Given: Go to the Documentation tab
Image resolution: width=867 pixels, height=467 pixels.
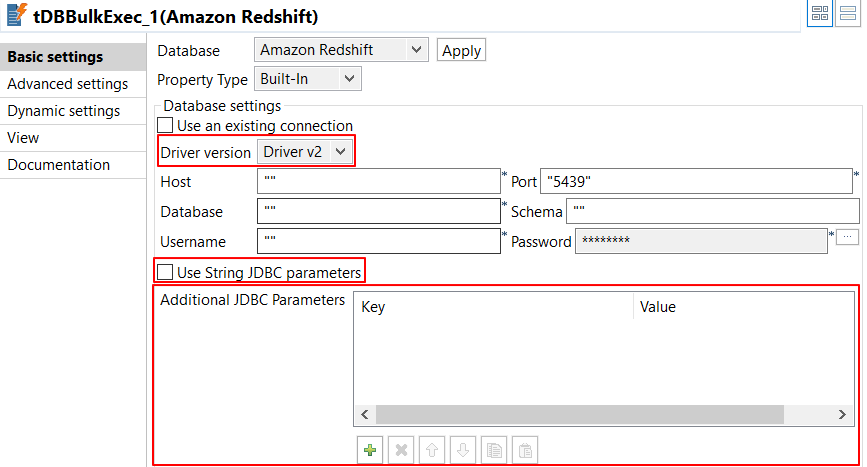Looking at the screenshot, I should click(x=58, y=165).
